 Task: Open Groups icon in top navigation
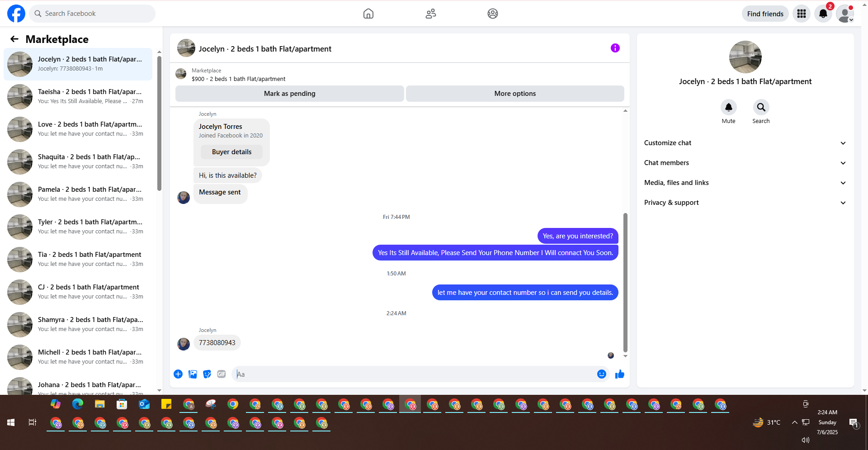coord(493,14)
